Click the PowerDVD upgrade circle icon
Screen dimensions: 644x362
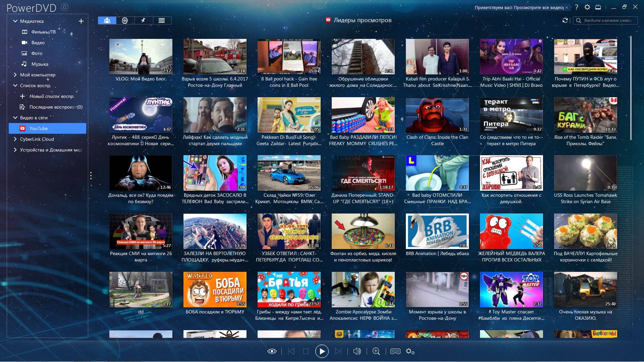coord(65,7)
